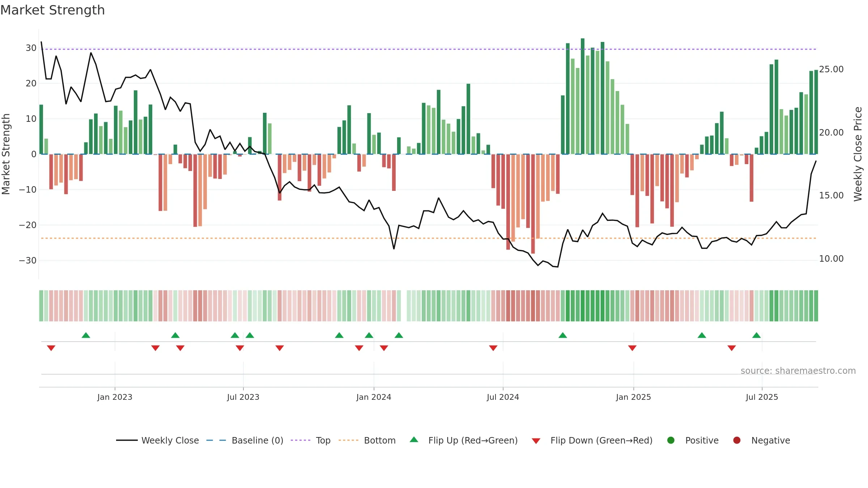
Task: Click the right axis label Weekly Close Price
Action: (x=858, y=154)
